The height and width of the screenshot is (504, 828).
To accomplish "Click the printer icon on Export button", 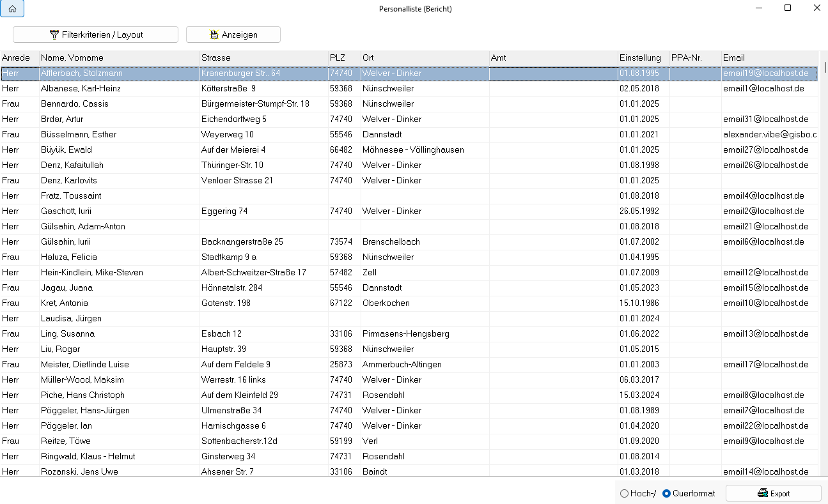I will (762, 493).
